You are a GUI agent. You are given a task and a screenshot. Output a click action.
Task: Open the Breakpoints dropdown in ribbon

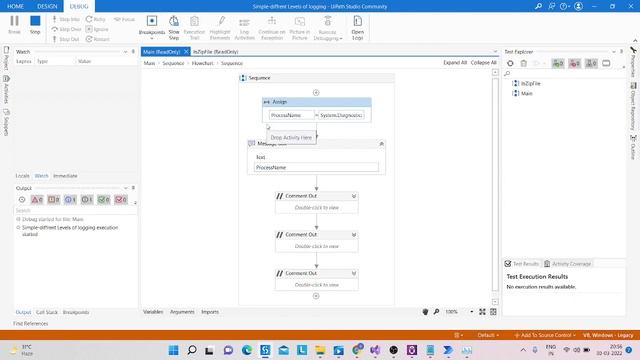pyautogui.click(x=152, y=28)
